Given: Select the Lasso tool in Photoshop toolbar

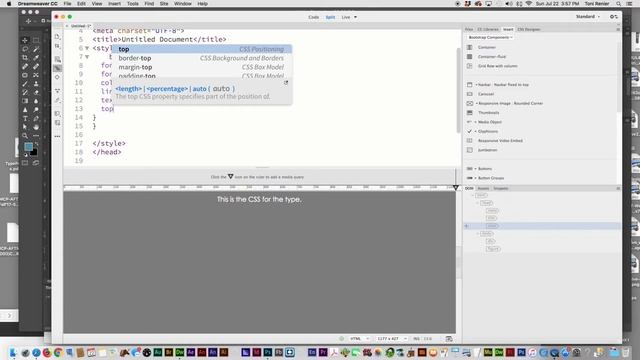Looking at the screenshot, I should coord(25,49).
